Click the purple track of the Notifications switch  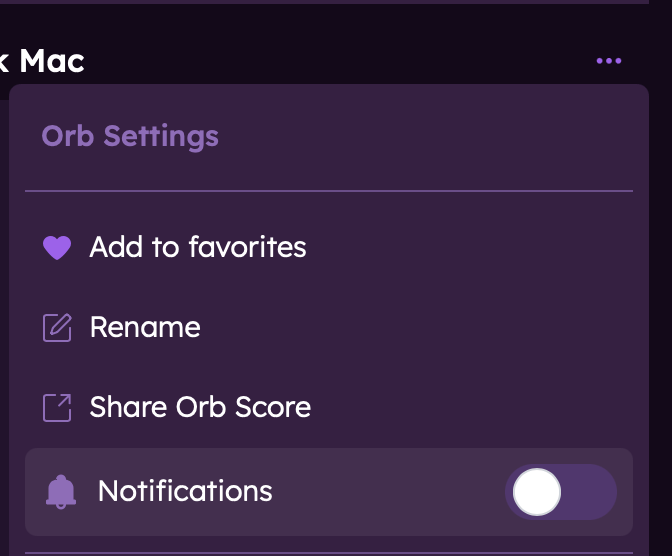[x=592, y=492]
